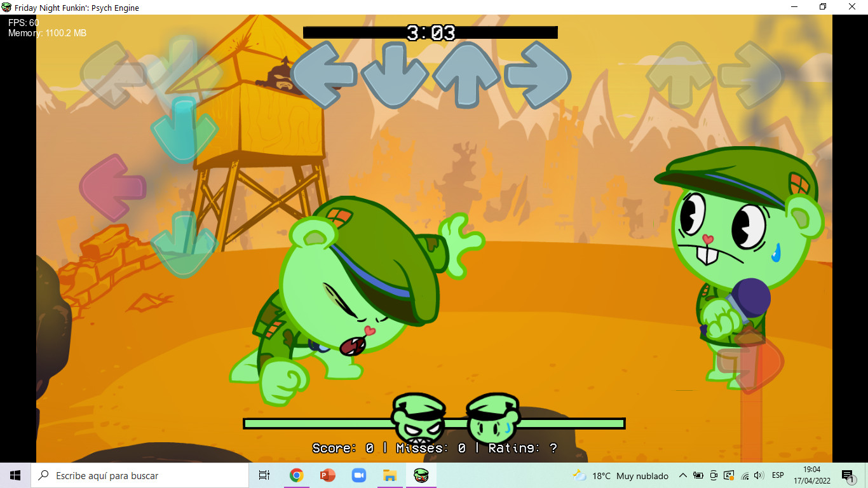
Task: Open the Flippy FNF game from the taskbar
Action: point(421,475)
